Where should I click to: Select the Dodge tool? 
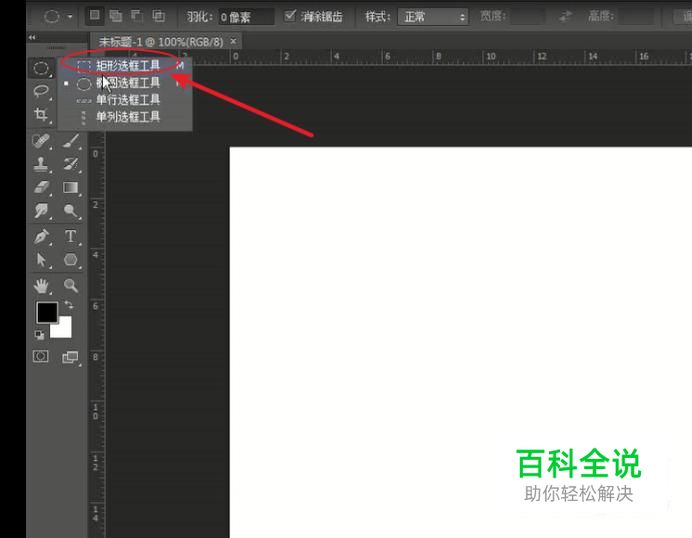[x=71, y=211]
